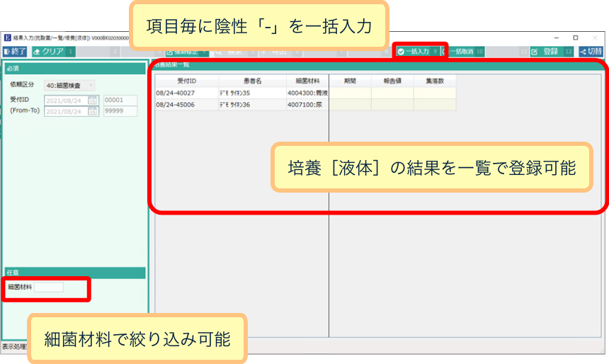
Task: Click the 細菌材料 filter input field
Action: tap(49, 288)
